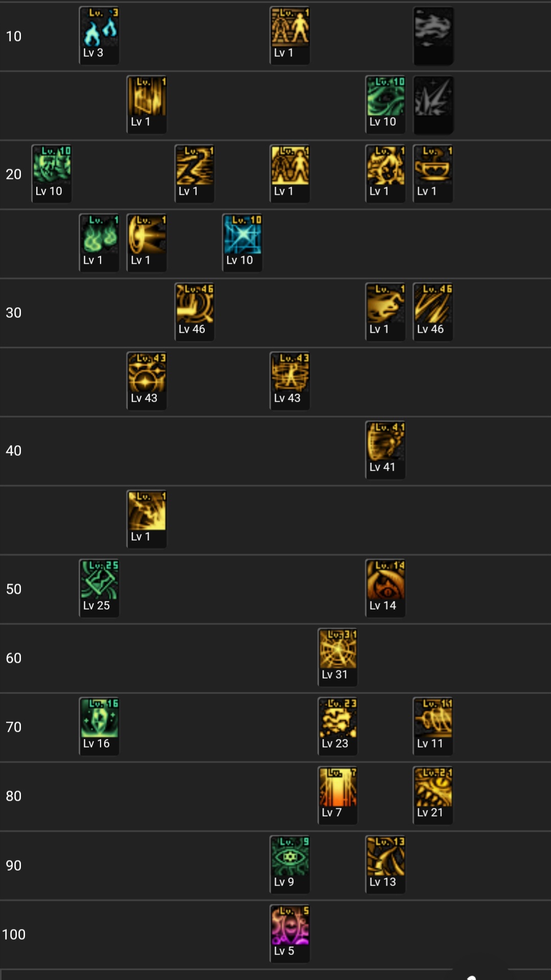Select the blue flames Lv 3 skill
The width and height of the screenshot is (551, 980).
point(99,36)
